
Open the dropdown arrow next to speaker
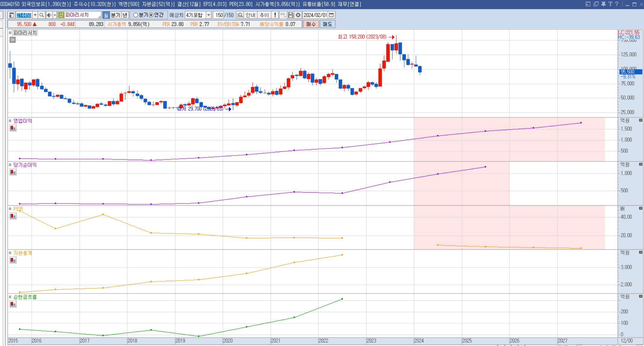point(55,15)
